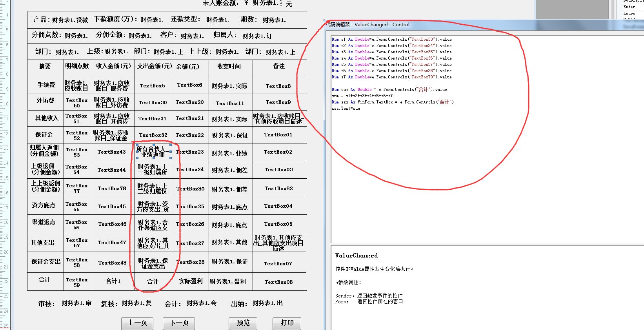Select the TextBox80 balance field

[190, 189]
